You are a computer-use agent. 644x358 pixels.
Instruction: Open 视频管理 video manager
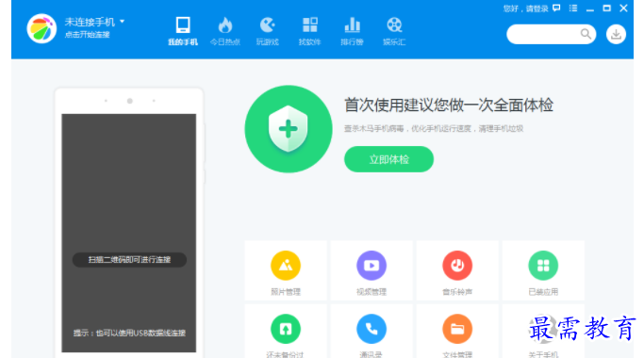(x=372, y=271)
